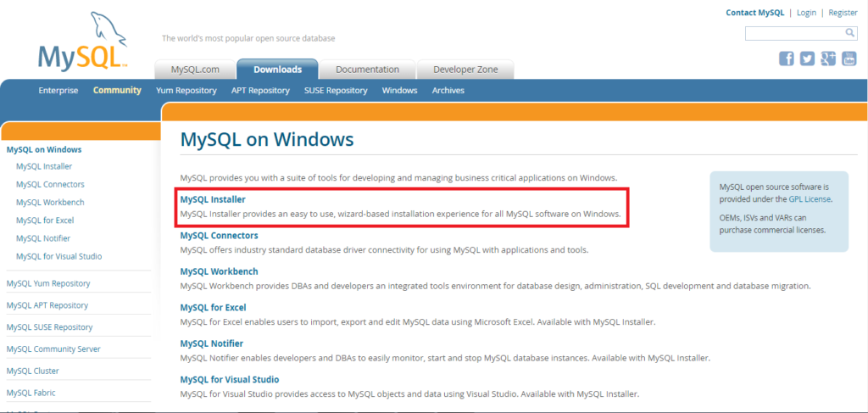868x413 pixels.
Task: Open Yum Repository in navigation bar
Action: [186, 90]
